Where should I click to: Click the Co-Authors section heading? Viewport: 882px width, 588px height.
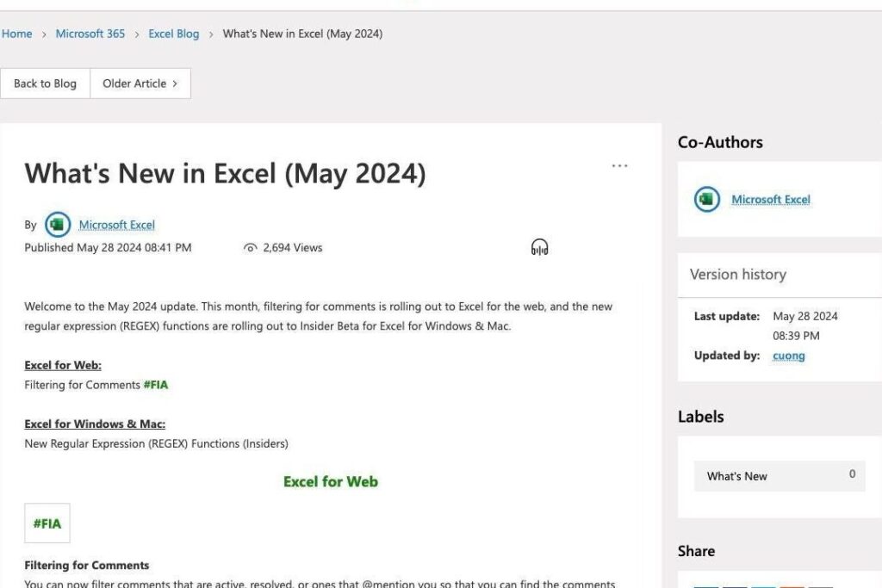coord(721,142)
